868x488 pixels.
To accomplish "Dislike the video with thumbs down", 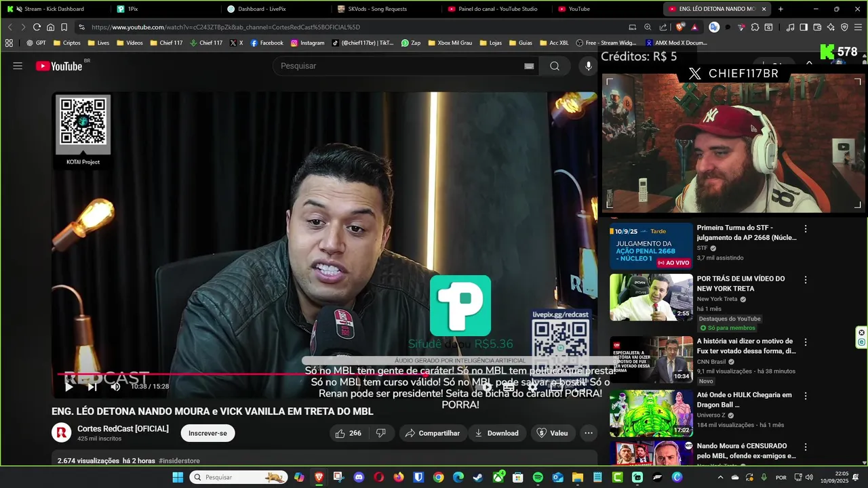I will pos(381,433).
